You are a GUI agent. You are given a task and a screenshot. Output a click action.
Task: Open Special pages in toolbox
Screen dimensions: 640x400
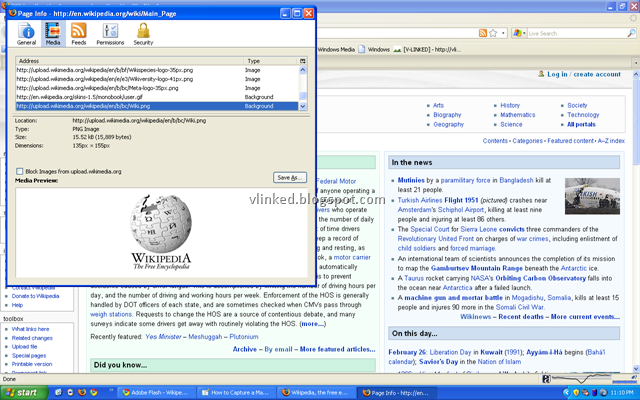[29, 356]
